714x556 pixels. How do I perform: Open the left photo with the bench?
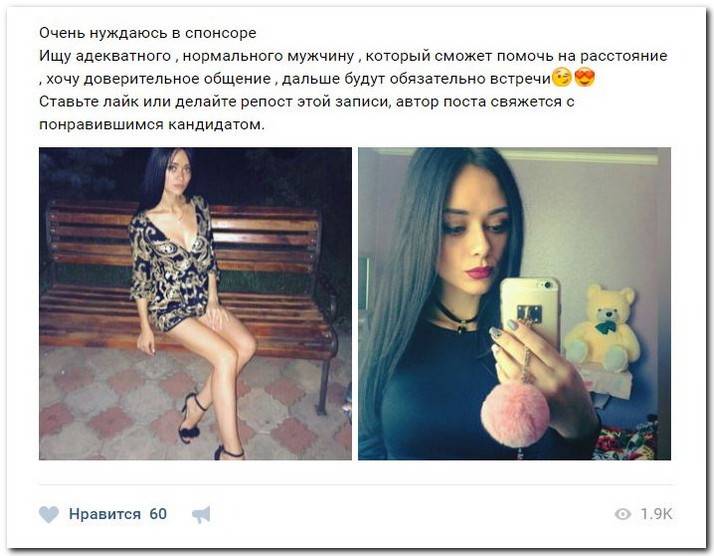pyautogui.click(x=195, y=303)
